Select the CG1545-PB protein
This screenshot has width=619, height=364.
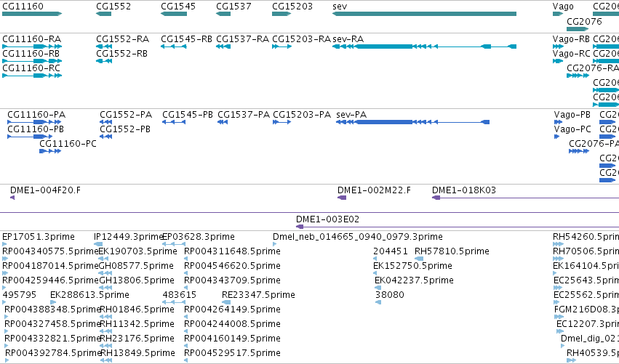point(174,122)
